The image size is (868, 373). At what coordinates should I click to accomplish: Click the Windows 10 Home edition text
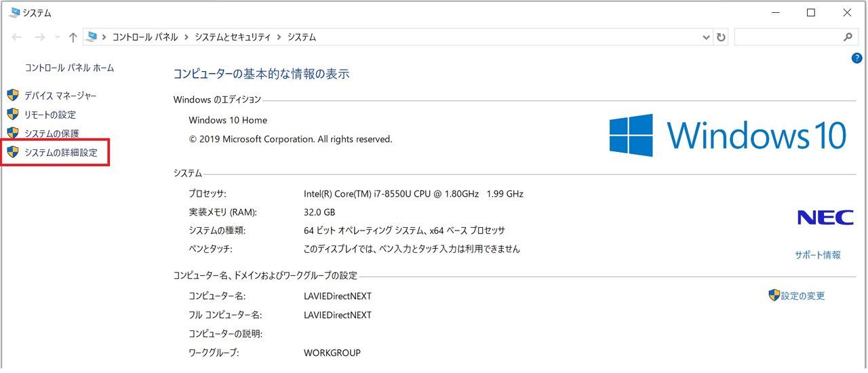228,120
